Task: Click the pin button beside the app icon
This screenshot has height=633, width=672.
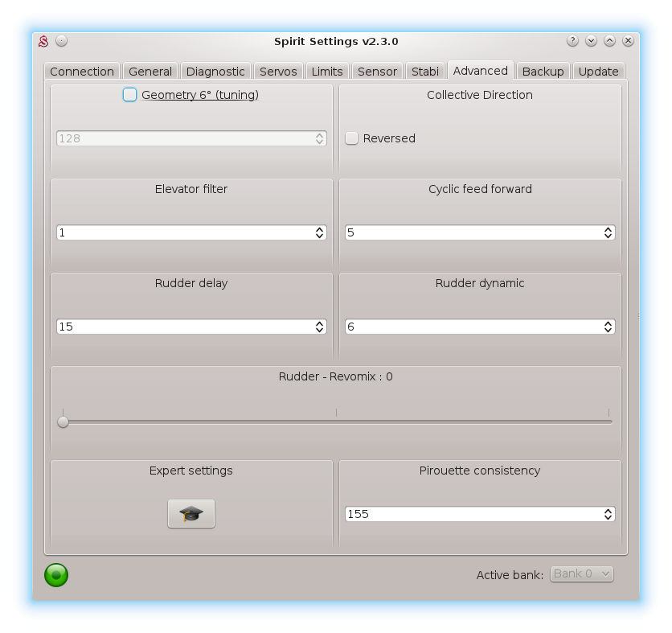Action: tap(62, 41)
